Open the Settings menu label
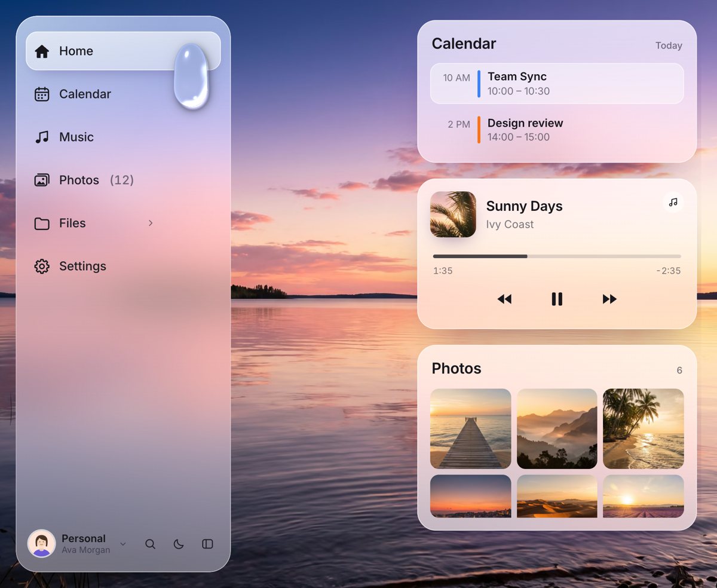Viewport: 717px width, 588px height. 82,267
